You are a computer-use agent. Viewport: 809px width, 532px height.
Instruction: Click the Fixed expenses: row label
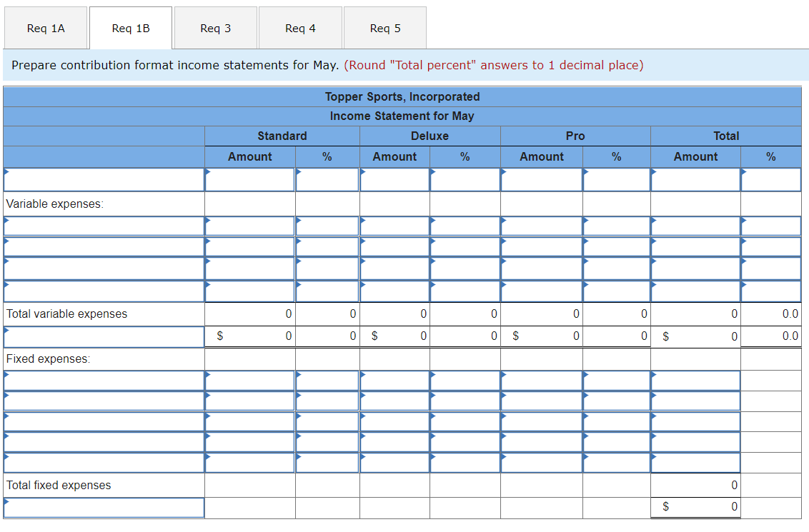click(48, 358)
